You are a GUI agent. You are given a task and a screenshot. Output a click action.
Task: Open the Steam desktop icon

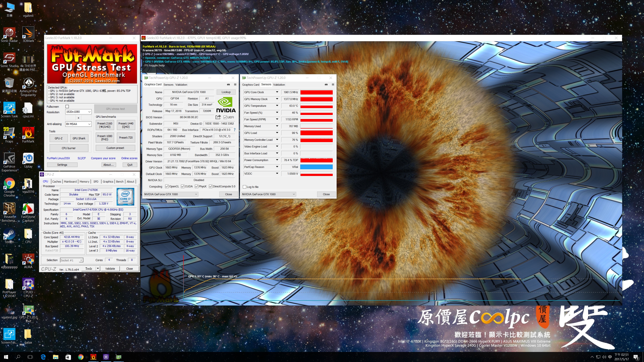click(9, 236)
